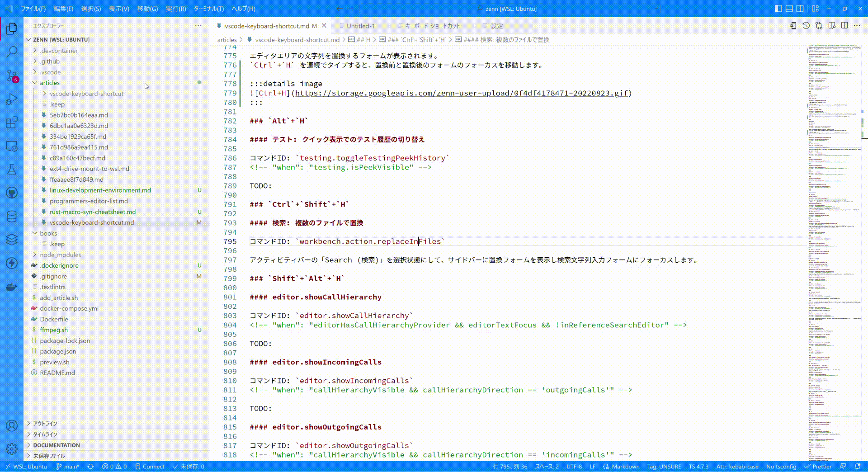Expand the タイムライン timeline section

tap(116, 434)
